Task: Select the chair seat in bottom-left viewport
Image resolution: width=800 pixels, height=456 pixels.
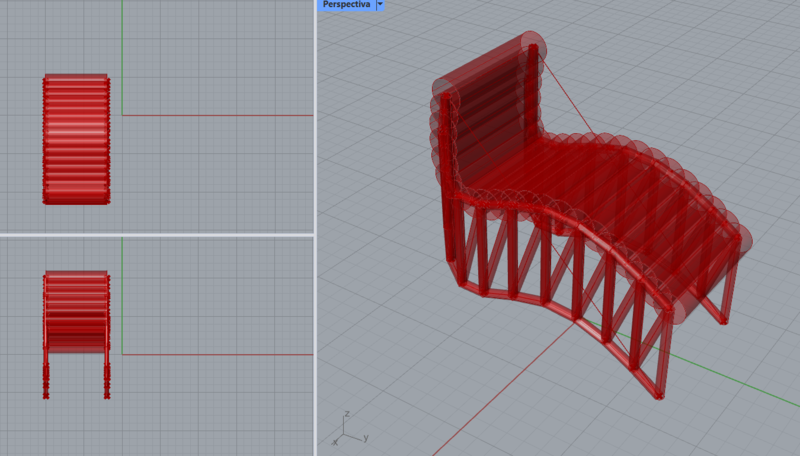Action: [76, 310]
